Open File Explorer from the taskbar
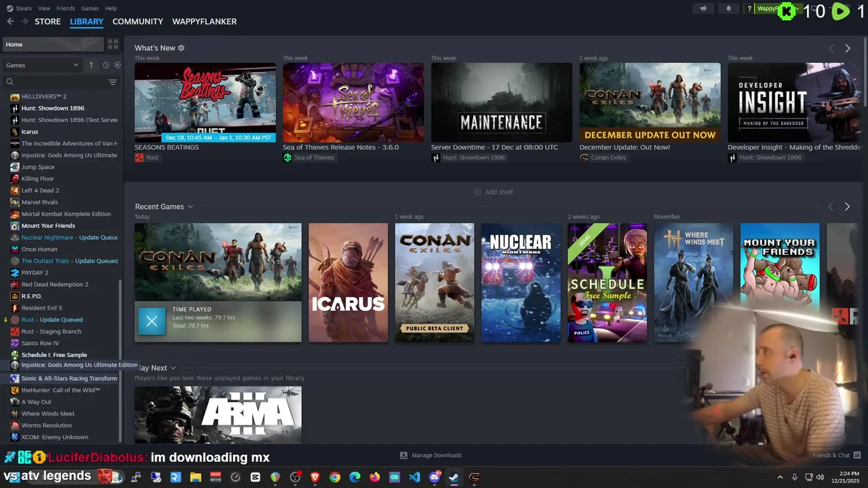868x488 pixels. pyautogui.click(x=195, y=477)
